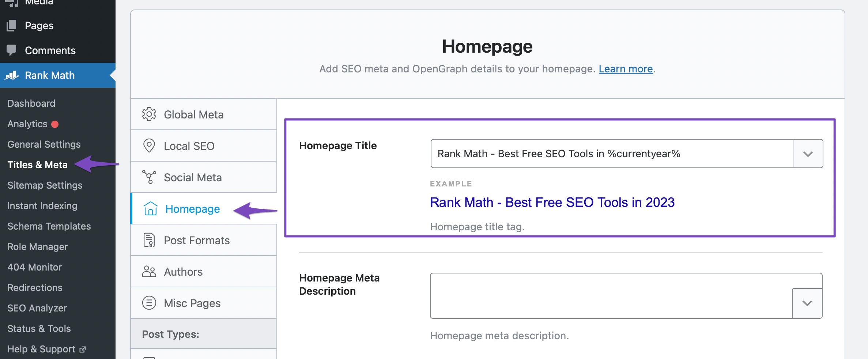Click the Homepage Title label
This screenshot has height=359, width=868.
(338, 146)
